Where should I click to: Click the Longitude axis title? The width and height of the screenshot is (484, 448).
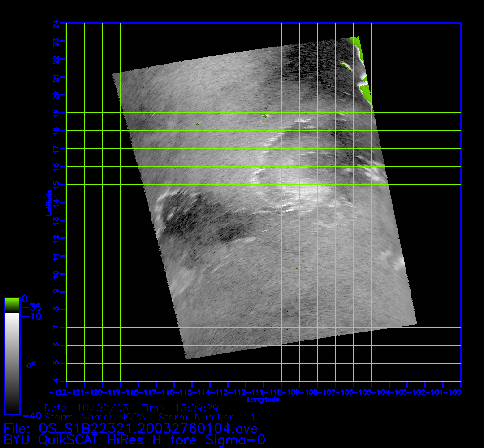click(263, 400)
